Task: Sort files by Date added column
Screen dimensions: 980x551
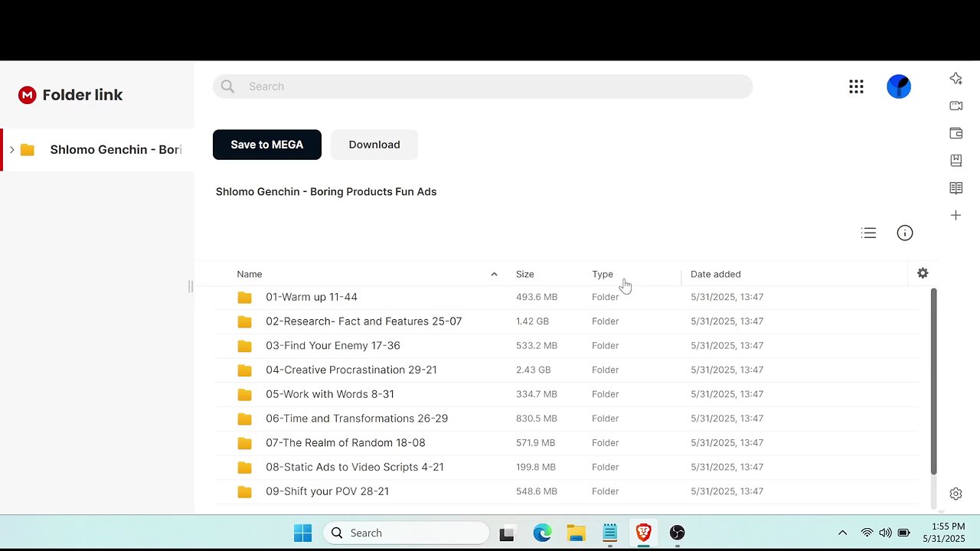Action: tap(716, 274)
